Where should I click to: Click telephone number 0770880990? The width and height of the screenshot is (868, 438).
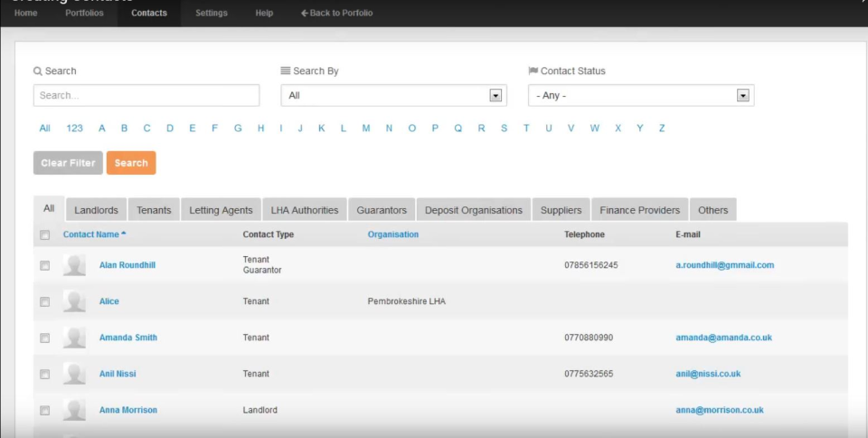pos(589,338)
